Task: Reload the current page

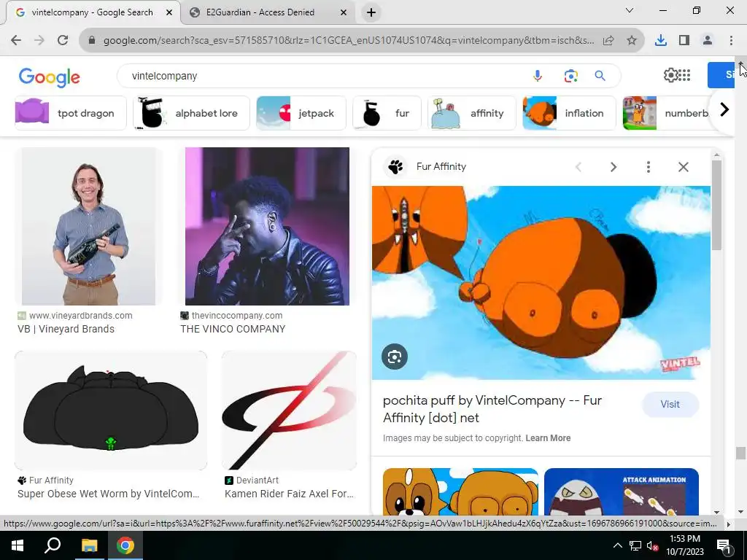Action: pyautogui.click(x=63, y=41)
